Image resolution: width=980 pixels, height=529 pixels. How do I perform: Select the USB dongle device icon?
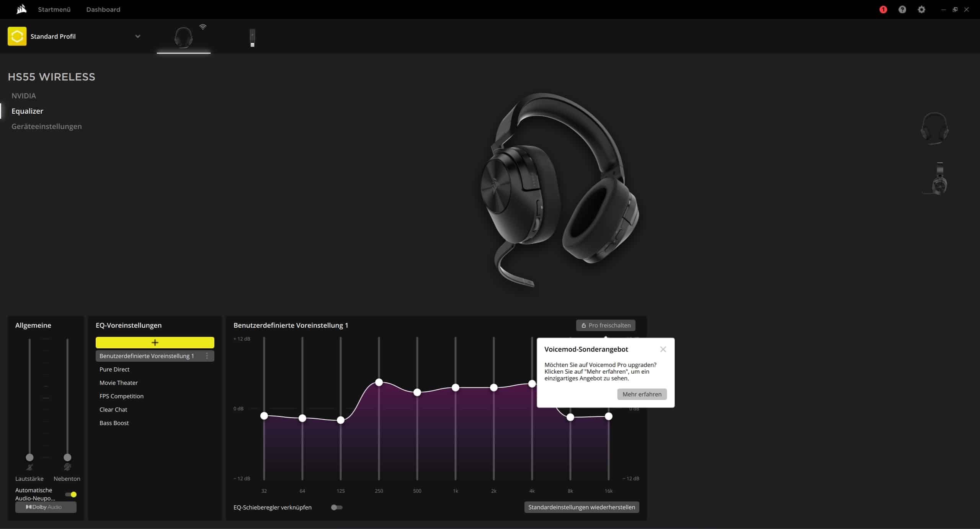pyautogui.click(x=252, y=38)
